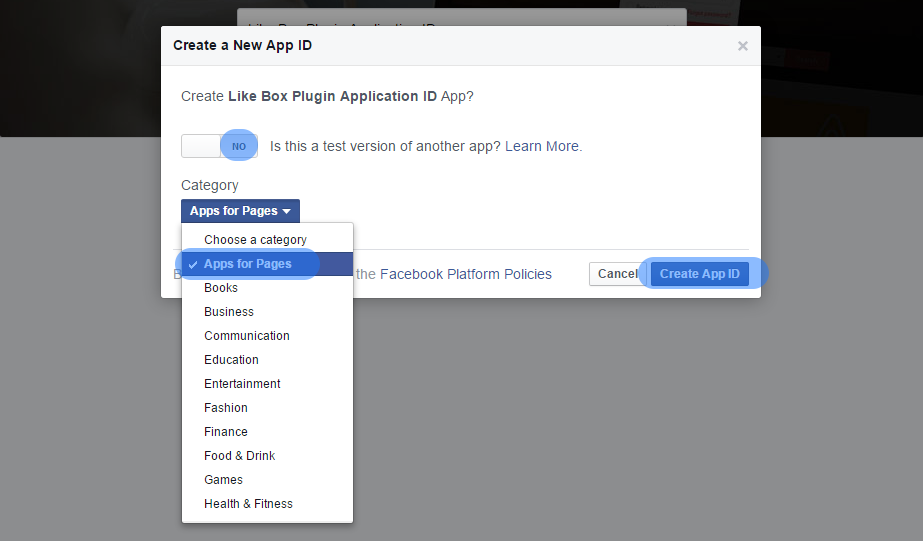Click the dialog title bar

coord(450,46)
